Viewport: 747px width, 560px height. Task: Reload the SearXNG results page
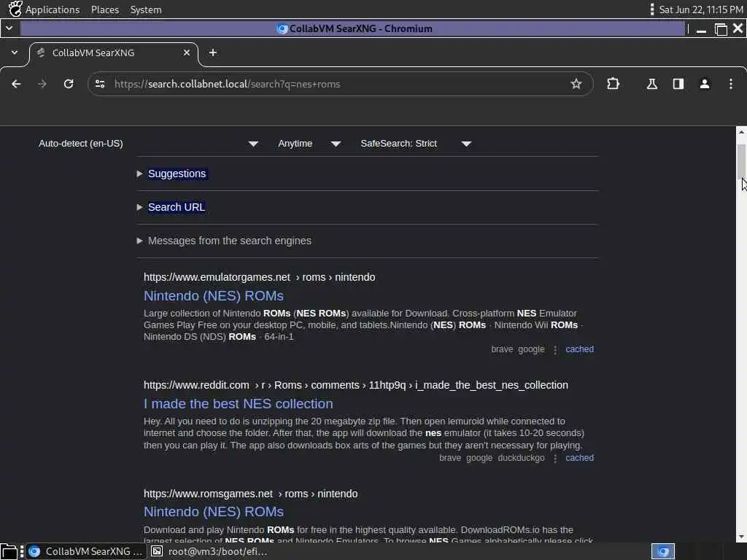point(69,85)
